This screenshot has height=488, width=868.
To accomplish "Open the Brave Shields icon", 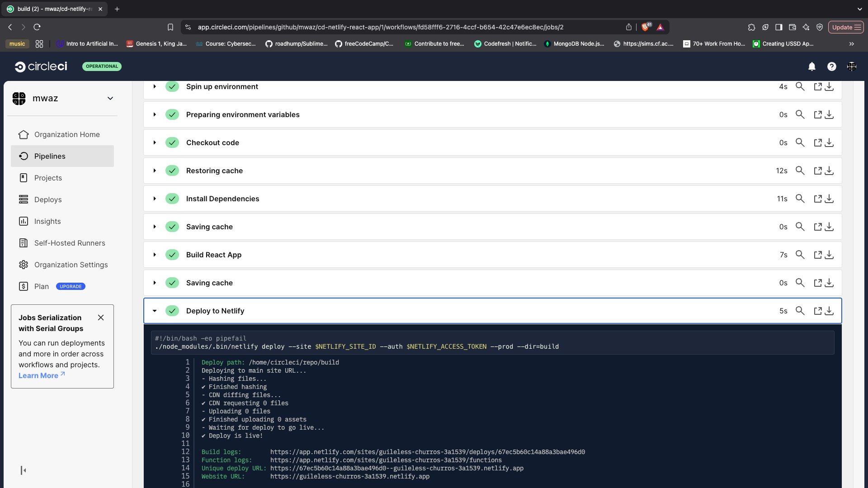I will [x=645, y=27].
